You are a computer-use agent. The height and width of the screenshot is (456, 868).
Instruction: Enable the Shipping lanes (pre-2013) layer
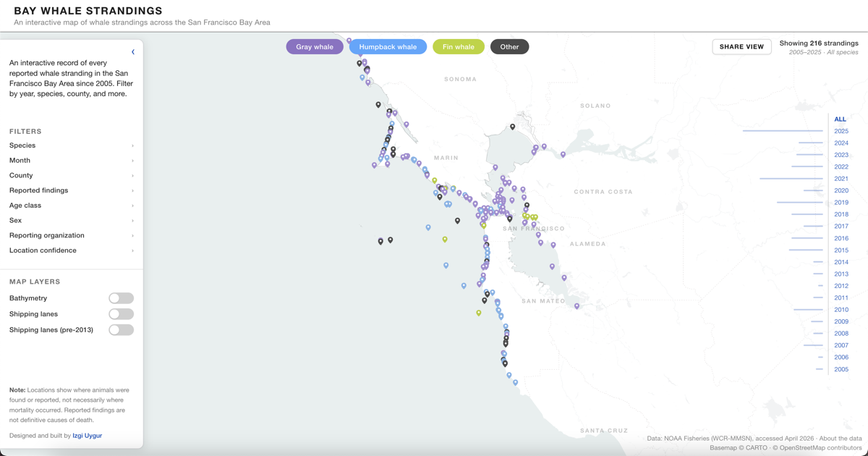click(x=121, y=329)
